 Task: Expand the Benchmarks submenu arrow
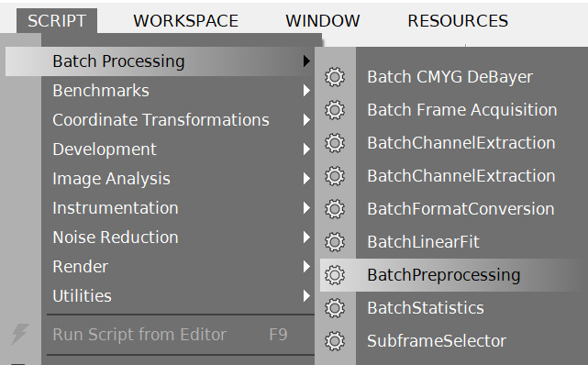[306, 91]
